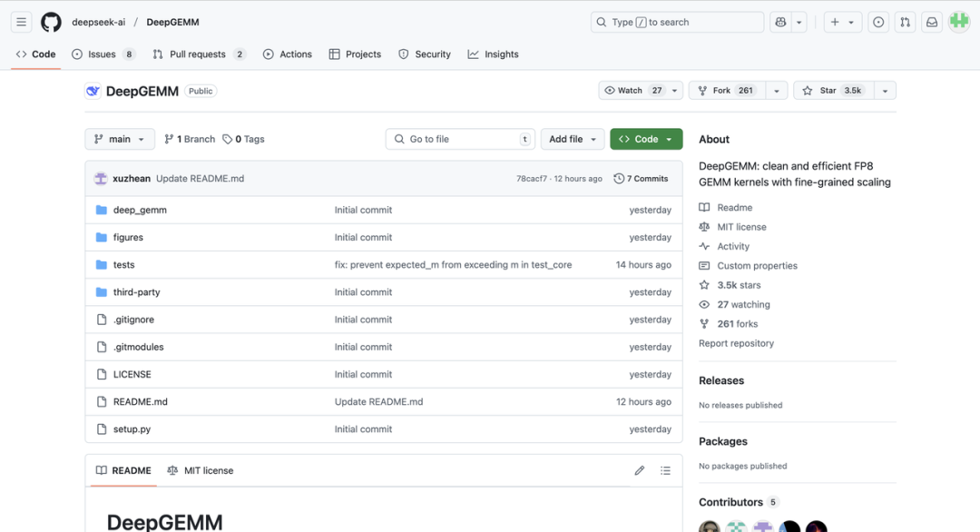The image size is (980, 532).
Task: Open the hamburger navigation menu
Action: (x=21, y=22)
